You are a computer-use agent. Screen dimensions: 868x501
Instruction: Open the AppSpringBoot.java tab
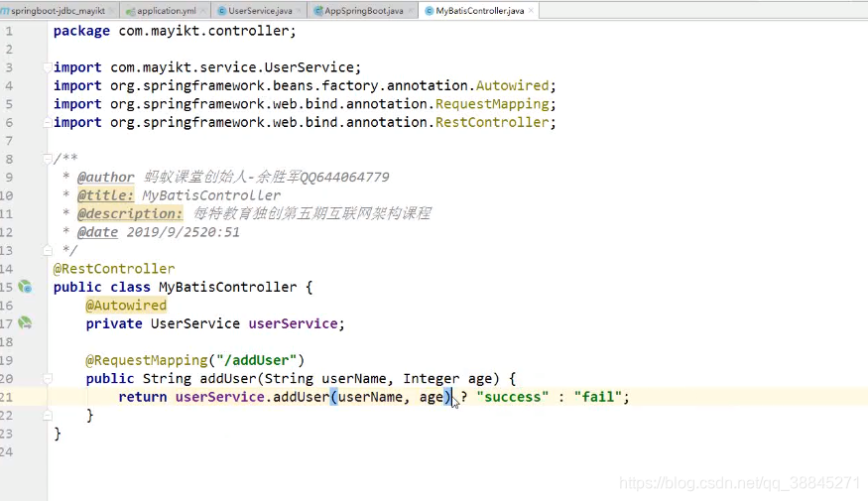(364, 11)
